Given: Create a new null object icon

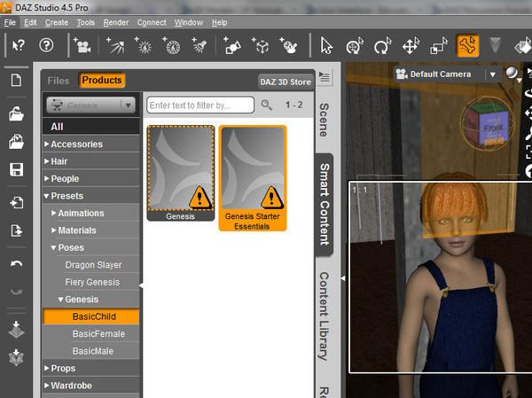Looking at the screenshot, I should [261, 46].
